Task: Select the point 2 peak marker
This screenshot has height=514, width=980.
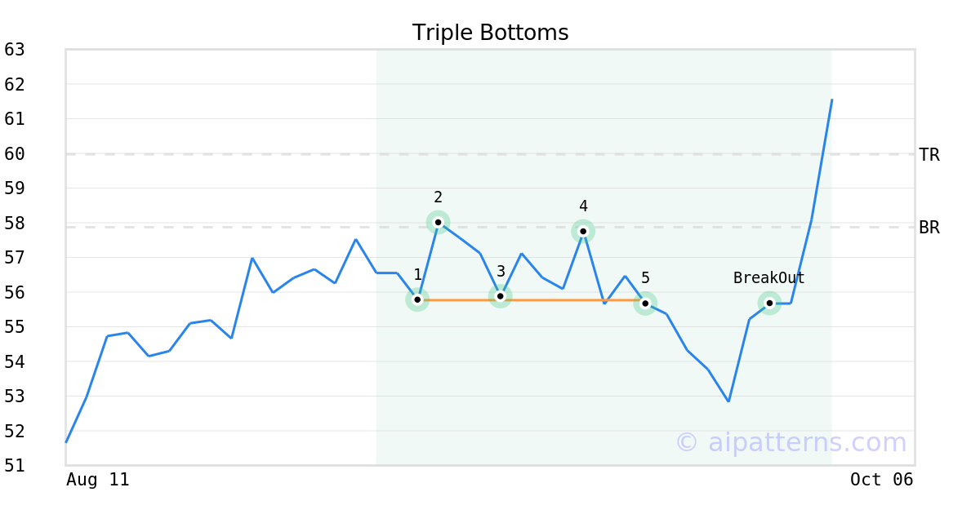Action: 439,222
